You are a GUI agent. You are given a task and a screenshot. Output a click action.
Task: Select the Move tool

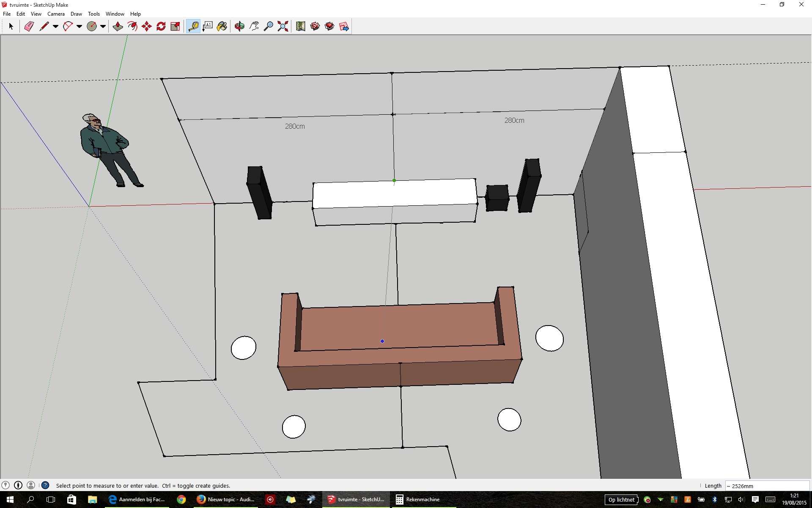[x=146, y=26]
